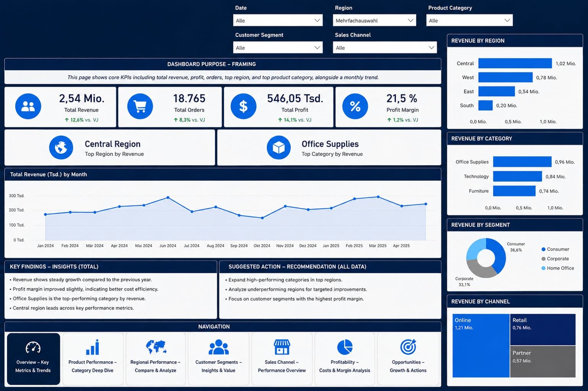The image size is (588, 391).
Task: Open the Product Category dropdown filter
Action: coord(469,20)
